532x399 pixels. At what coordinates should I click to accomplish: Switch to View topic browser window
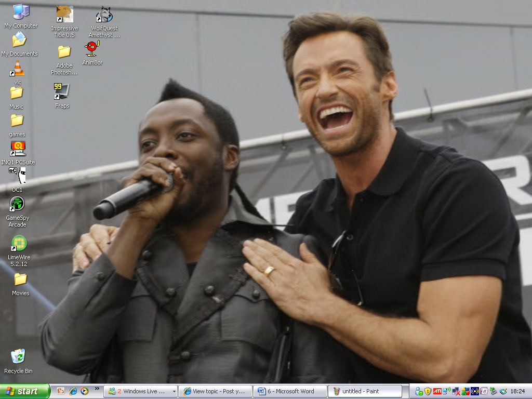tap(215, 391)
